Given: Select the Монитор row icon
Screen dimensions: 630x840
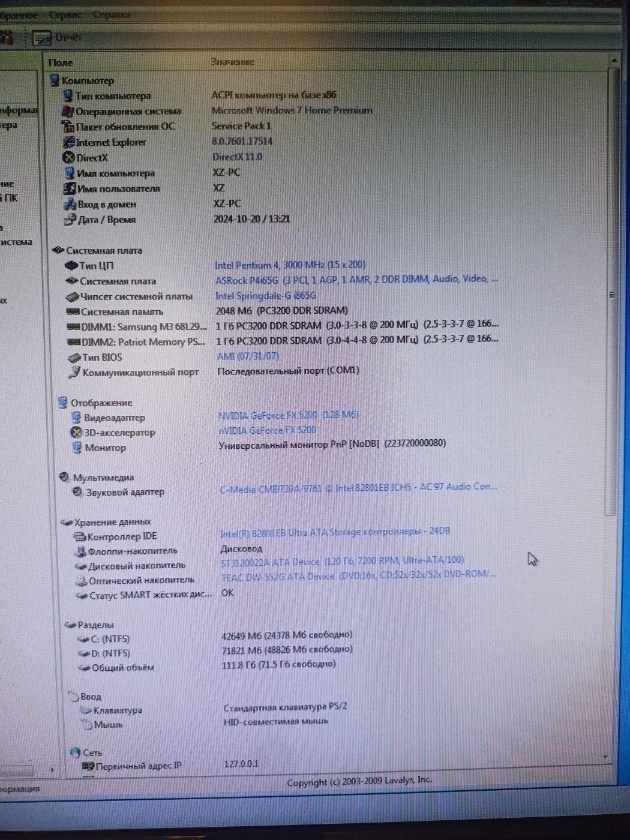Looking at the screenshot, I should (x=77, y=447).
